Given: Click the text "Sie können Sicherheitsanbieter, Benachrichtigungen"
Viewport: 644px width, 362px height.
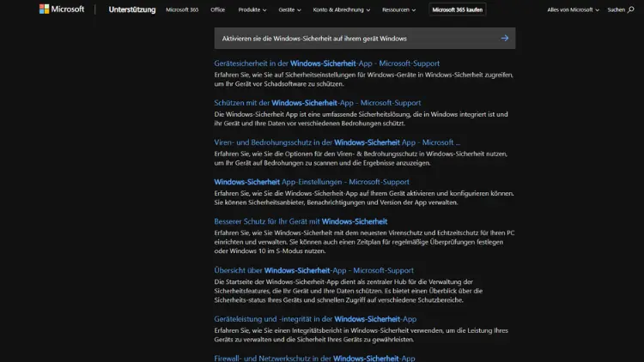Looking at the screenshot, I should 291,202.
